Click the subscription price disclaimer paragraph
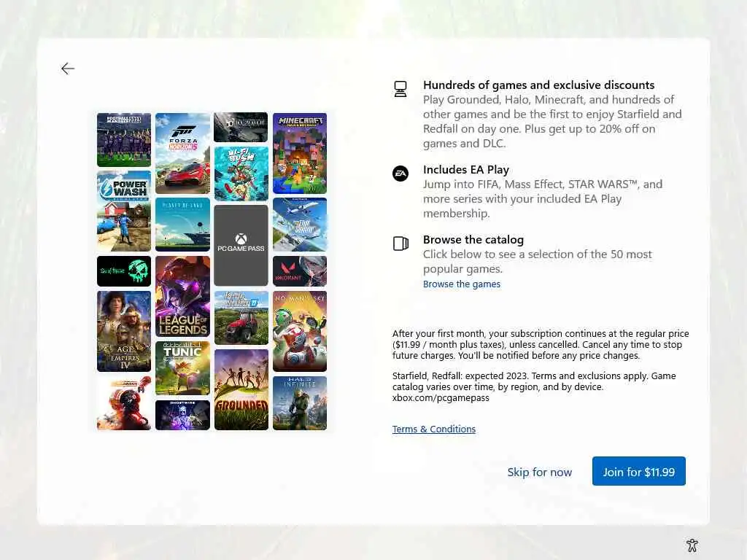Viewport: 747px width, 560px height. click(541, 344)
